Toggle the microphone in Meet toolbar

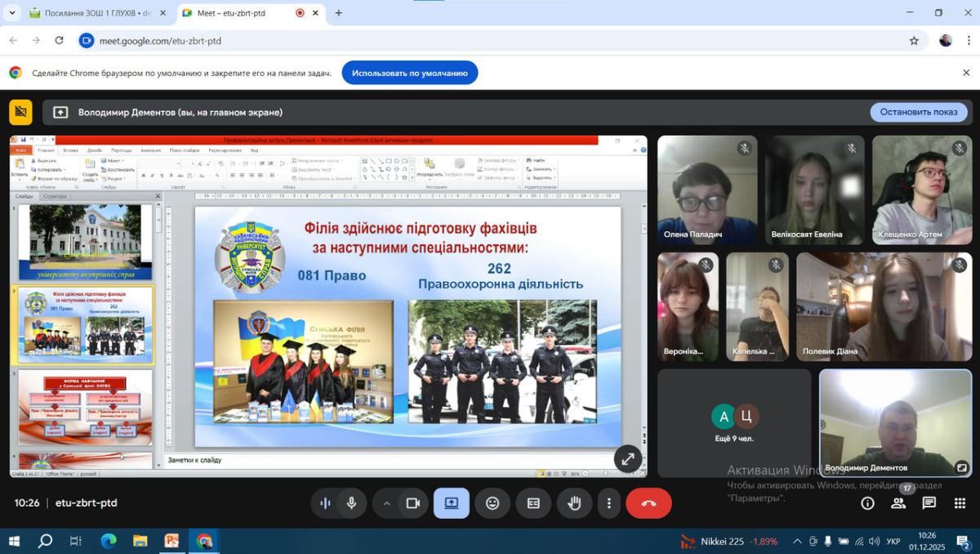pos(351,503)
